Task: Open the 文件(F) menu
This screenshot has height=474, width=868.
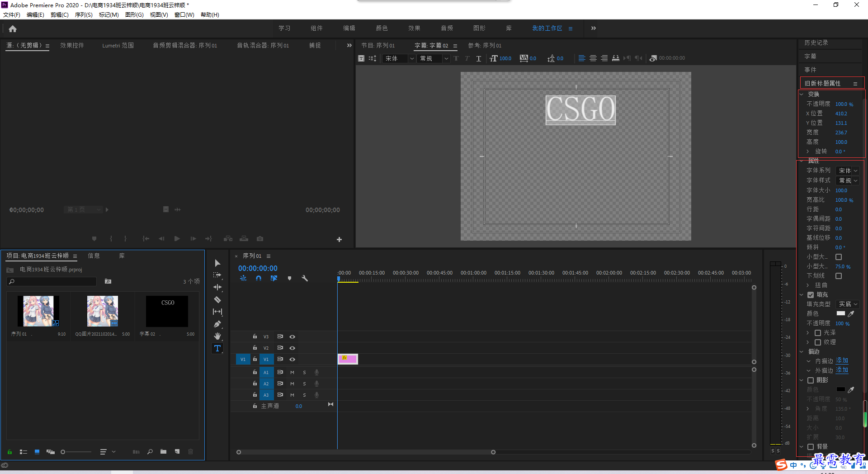Action: click(12, 15)
